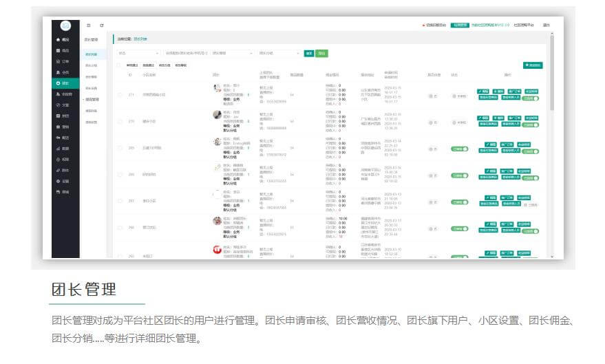The height and width of the screenshot is (364, 605).
Task: Expand the 团长分组 group filter dropdown
Action: coord(278,52)
